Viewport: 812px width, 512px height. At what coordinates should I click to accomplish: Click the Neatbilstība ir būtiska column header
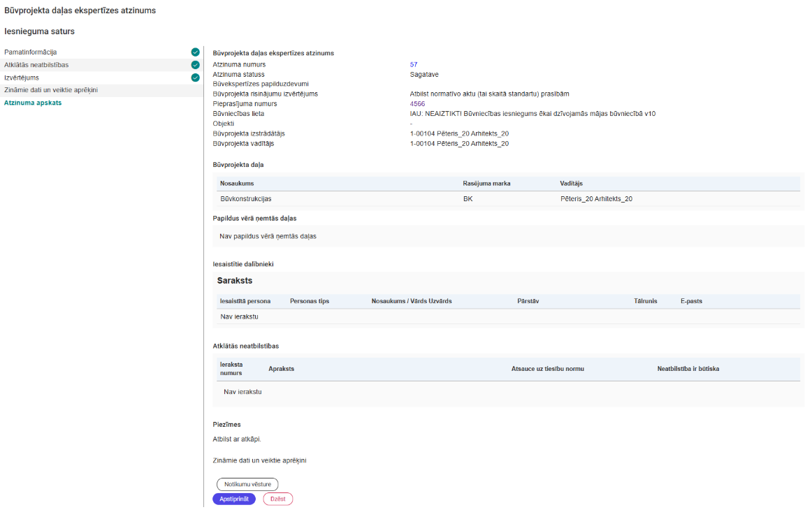coord(688,369)
